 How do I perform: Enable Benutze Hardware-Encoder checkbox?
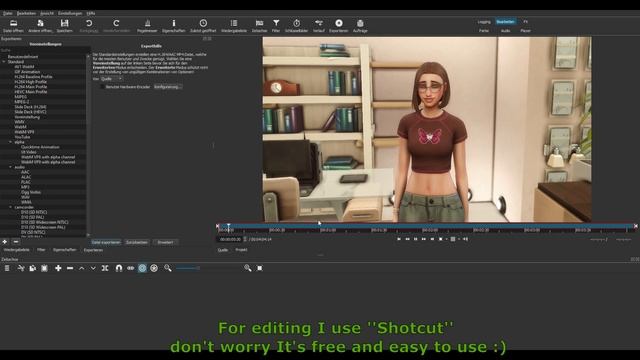[102, 87]
